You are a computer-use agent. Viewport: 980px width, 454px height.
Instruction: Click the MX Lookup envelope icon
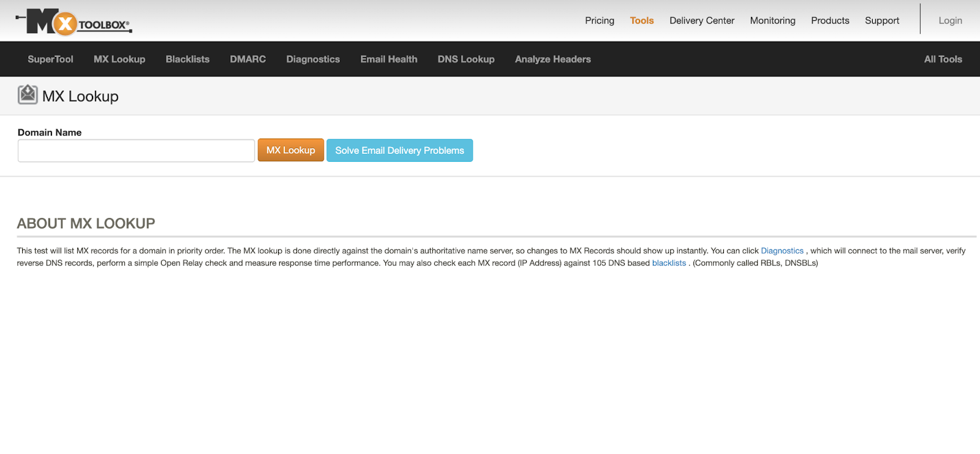tap(28, 95)
